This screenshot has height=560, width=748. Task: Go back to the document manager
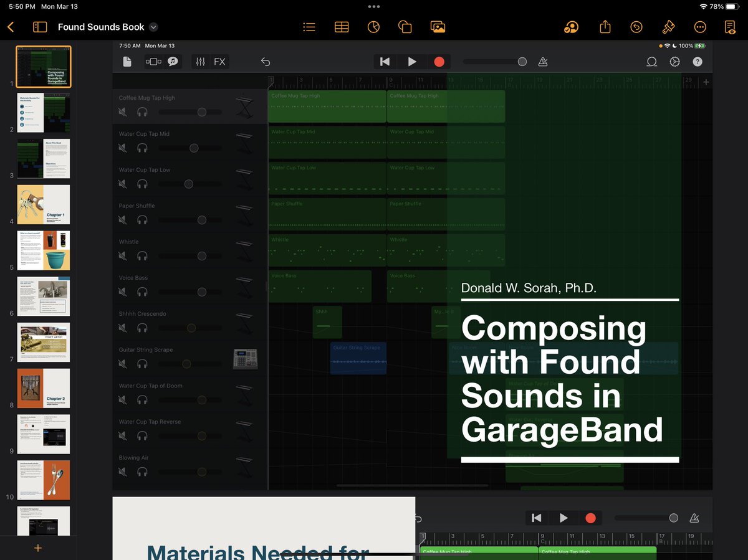[11, 27]
